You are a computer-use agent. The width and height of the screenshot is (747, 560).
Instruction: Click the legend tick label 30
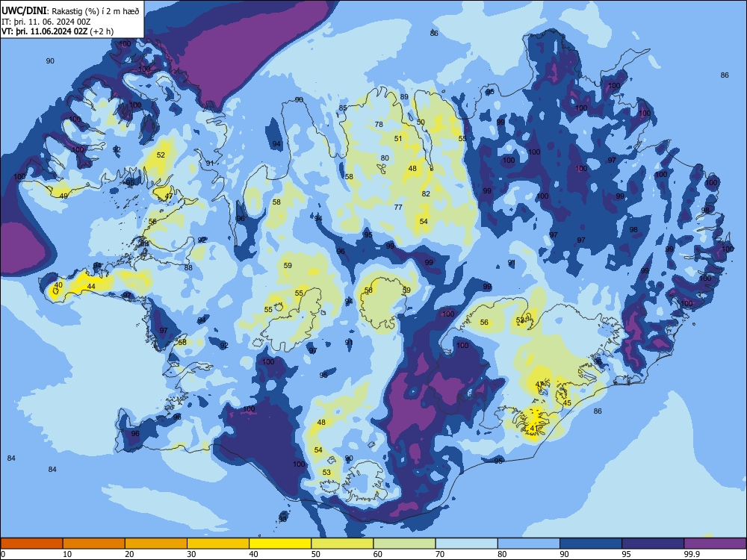coord(191,554)
